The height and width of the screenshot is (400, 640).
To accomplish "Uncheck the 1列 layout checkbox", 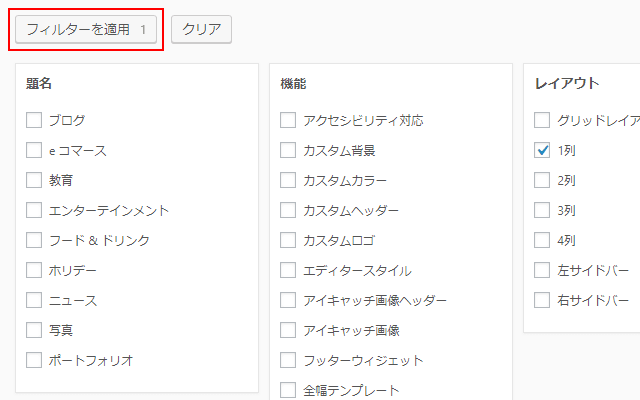I will (x=542, y=150).
